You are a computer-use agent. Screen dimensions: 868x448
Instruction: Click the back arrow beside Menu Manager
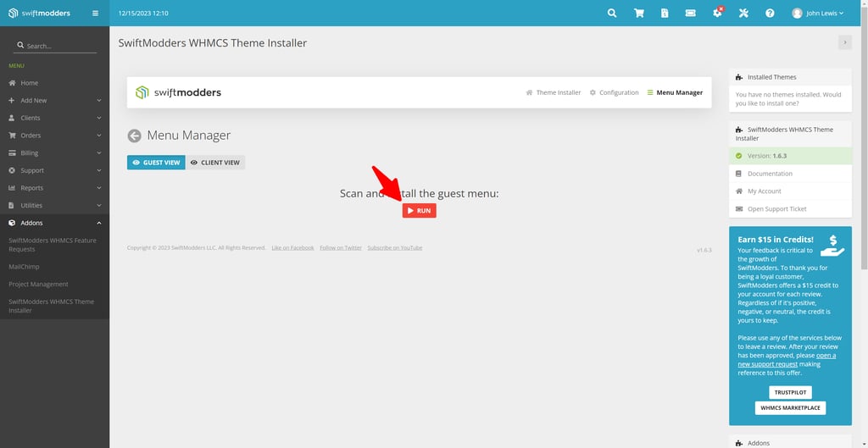(x=134, y=136)
